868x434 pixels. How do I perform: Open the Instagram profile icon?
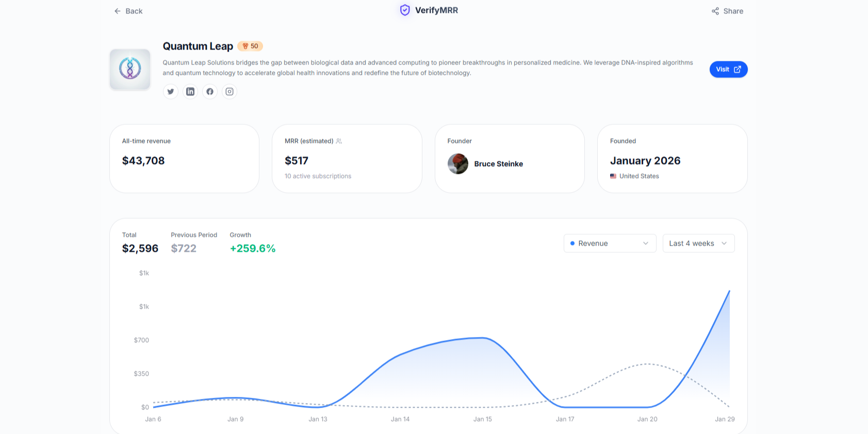[230, 91]
